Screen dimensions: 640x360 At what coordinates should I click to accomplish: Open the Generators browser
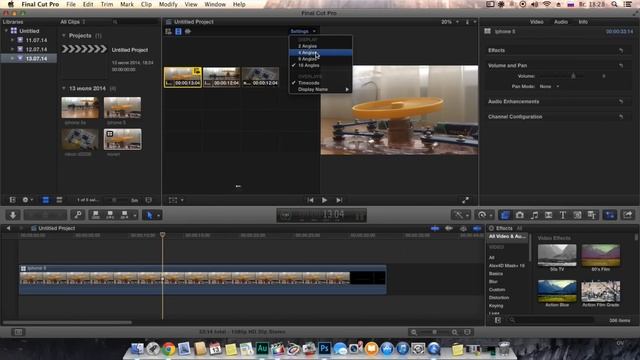(x=577, y=215)
